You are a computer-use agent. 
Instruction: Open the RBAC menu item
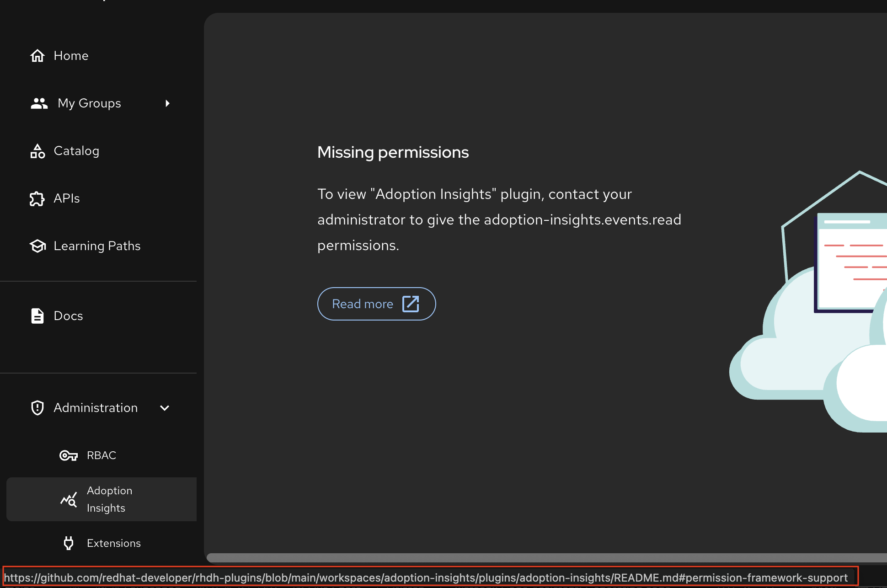click(x=102, y=455)
